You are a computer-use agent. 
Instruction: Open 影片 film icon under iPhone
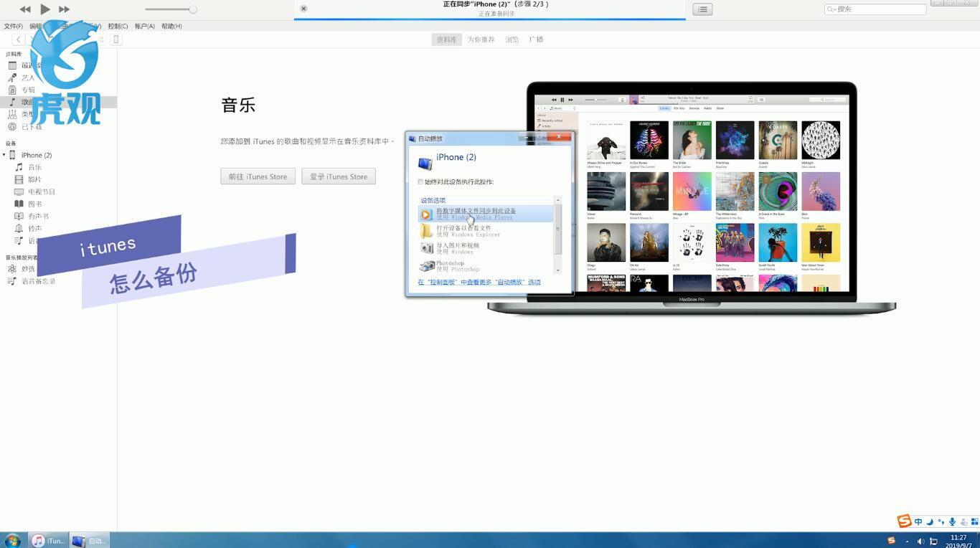point(19,179)
